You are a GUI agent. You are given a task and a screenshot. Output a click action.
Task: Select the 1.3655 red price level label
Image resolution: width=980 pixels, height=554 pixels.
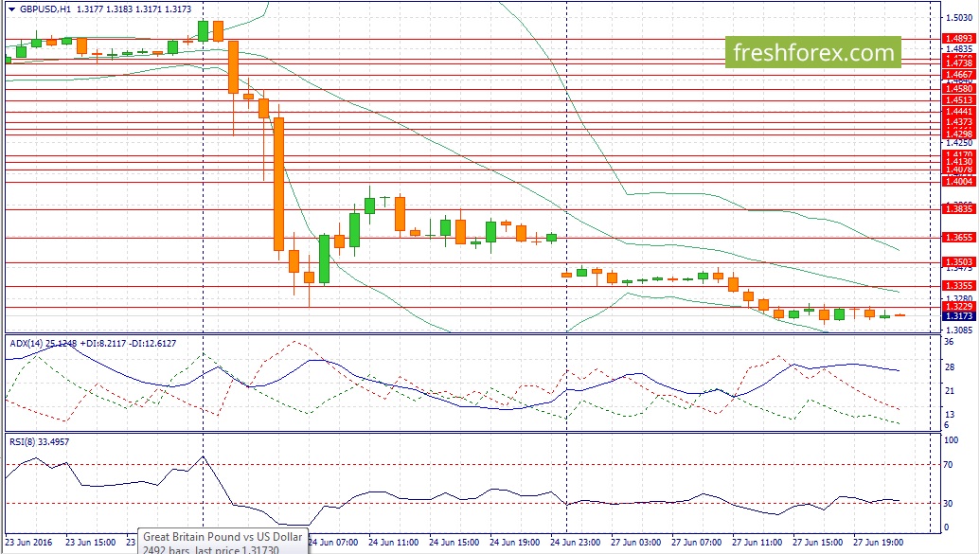coord(958,238)
